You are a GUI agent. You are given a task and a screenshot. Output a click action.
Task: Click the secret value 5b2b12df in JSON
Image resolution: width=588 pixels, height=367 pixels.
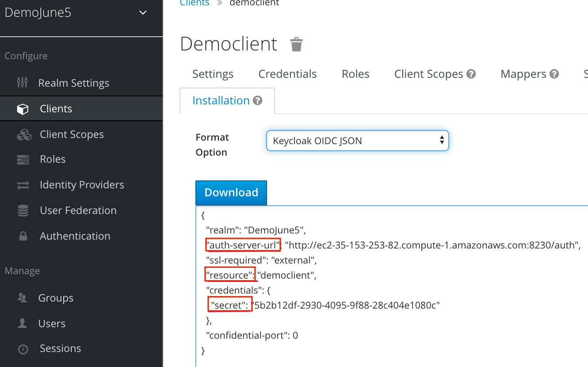pos(346,306)
